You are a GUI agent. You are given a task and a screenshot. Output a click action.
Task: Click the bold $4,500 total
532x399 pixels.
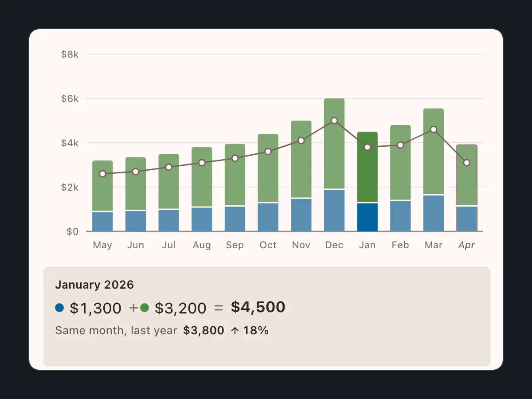pos(258,307)
